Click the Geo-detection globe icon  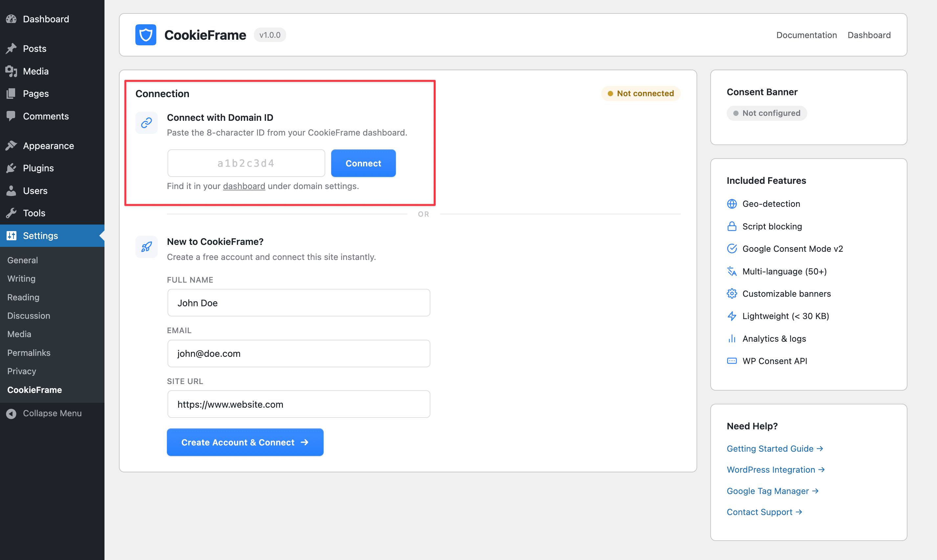(x=732, y=204)
